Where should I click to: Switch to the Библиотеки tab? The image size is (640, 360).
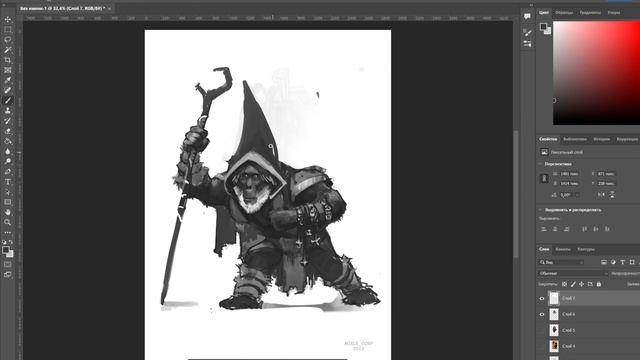[x=575, y=139]
